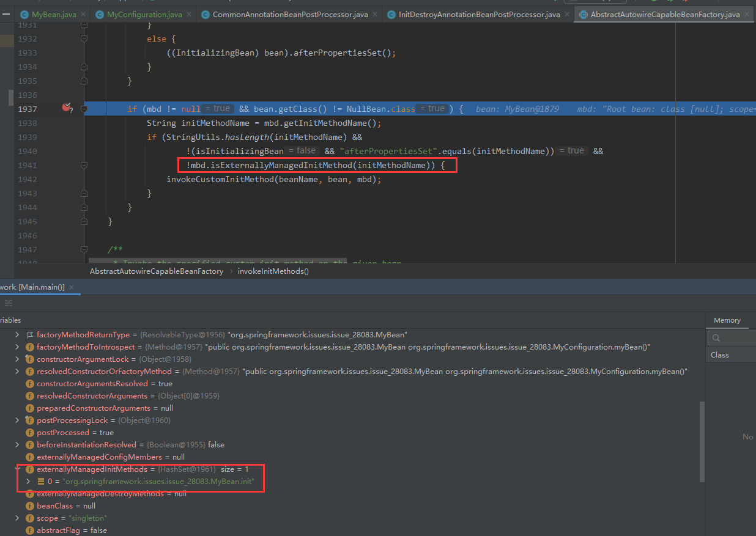Expand the constructorArgumentLock variable
The image size is (756, 536).
(18, 359)
